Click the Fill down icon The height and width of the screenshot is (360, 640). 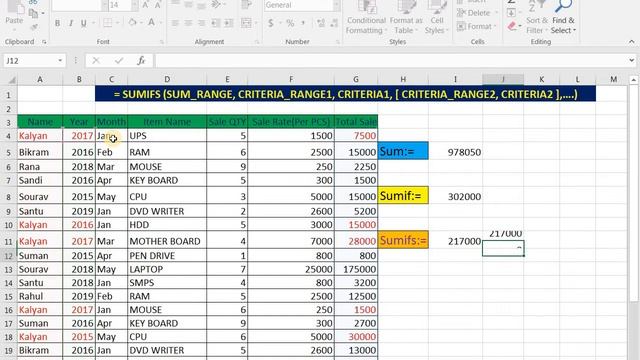(x=511, y=13)
